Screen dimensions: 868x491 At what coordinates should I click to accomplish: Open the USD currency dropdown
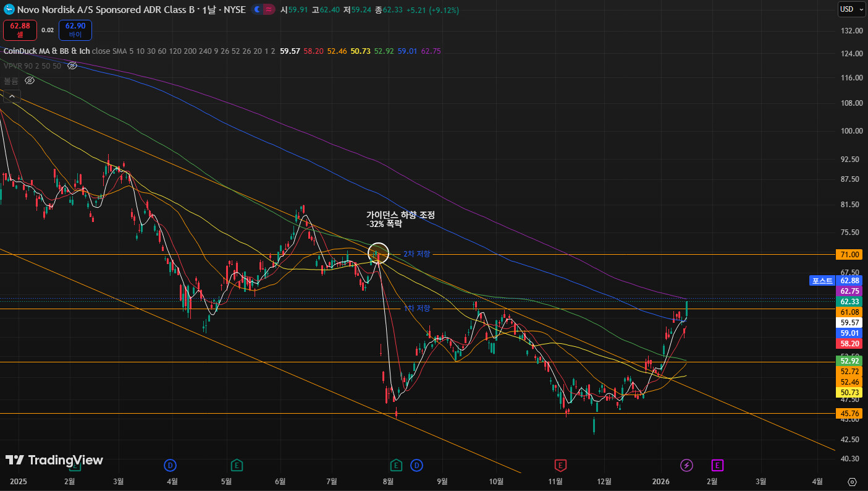(851, 9)
